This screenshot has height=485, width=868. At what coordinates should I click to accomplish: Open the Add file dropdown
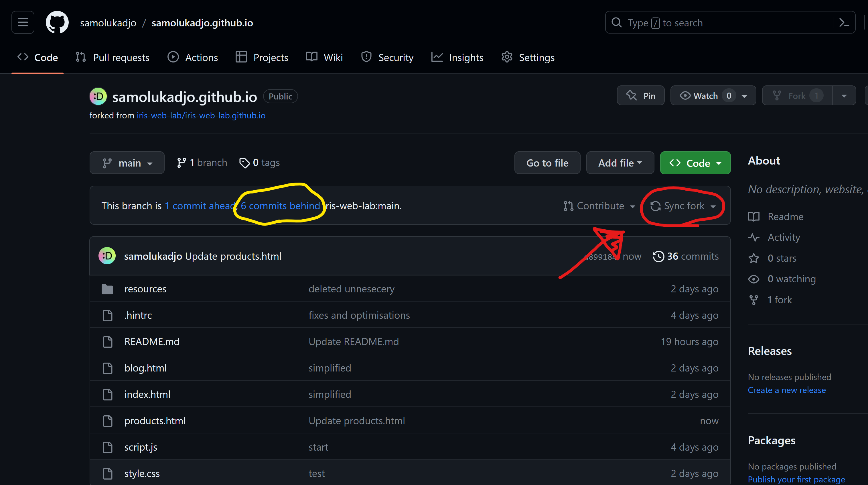[x=620, y=163]
